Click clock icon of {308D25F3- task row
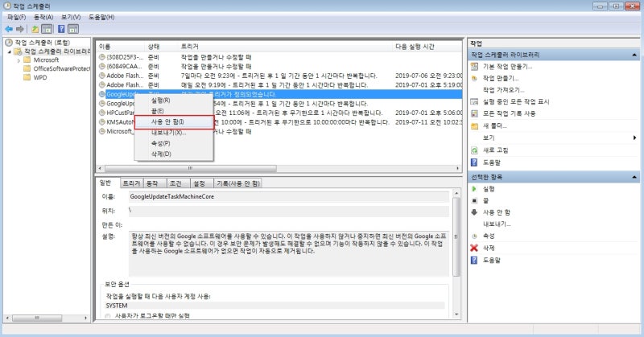The image size is (644, 337). (x=102, y=57)
